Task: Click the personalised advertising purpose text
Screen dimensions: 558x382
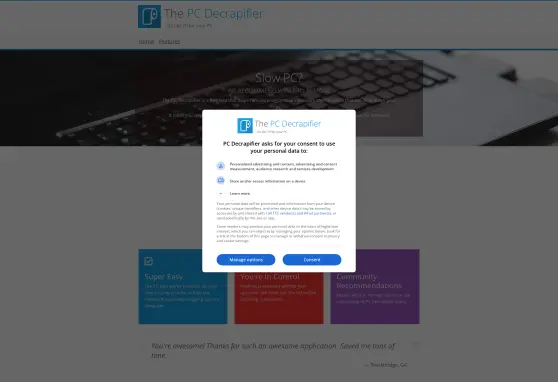Action: point(283,166)
